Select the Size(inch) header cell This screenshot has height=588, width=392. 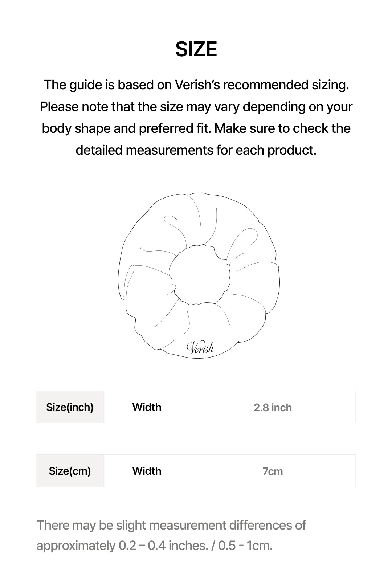pos(70,407)
